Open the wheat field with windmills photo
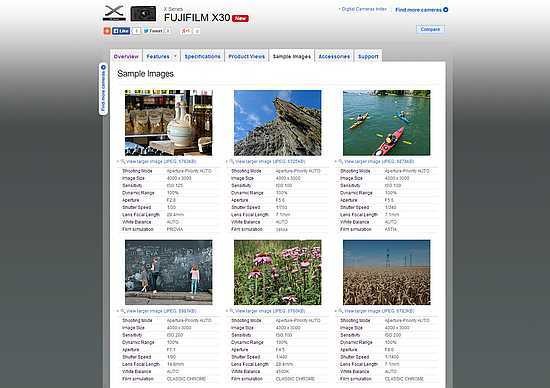The image size is (550, 388). (387, 272)
